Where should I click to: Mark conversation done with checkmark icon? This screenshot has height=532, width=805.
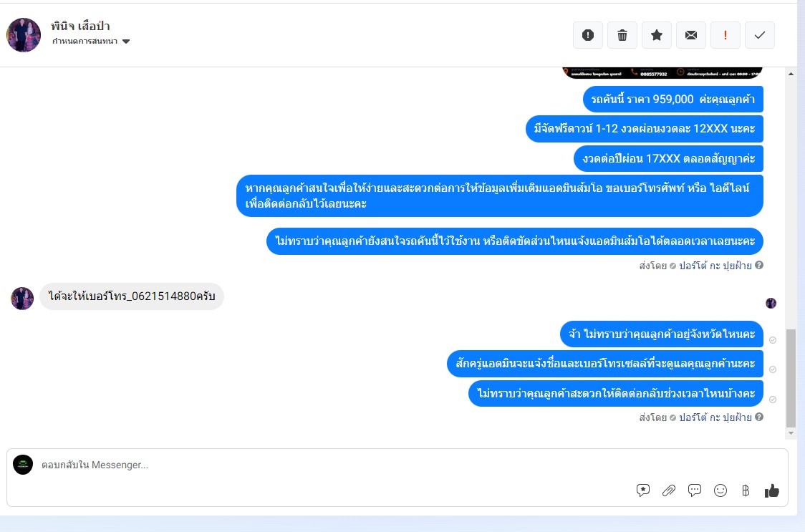760,35
